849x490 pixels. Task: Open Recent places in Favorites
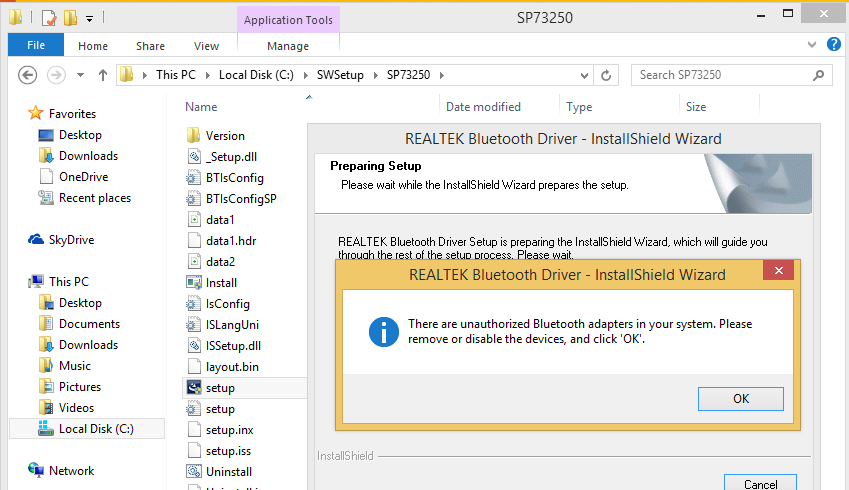click(x=95, y=198)
